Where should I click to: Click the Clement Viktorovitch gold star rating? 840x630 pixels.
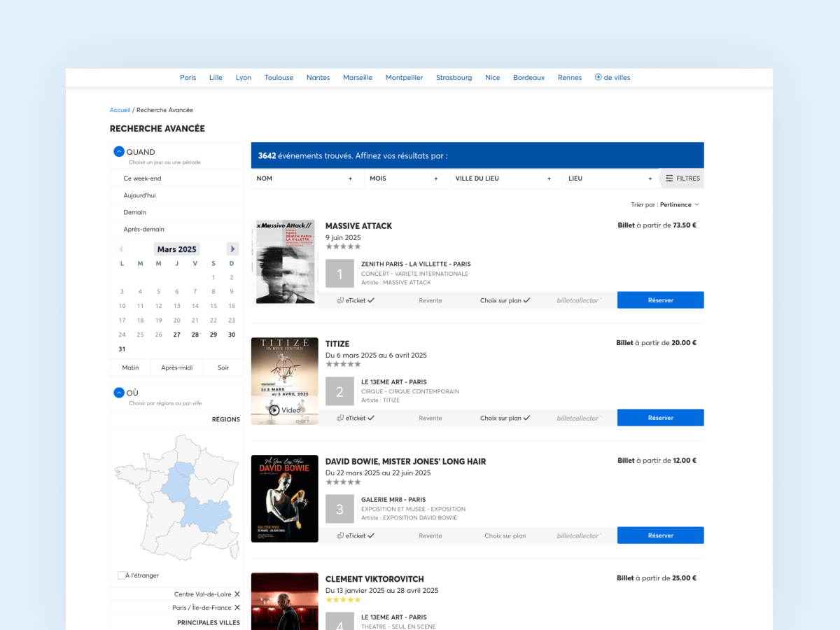[344, 599]
